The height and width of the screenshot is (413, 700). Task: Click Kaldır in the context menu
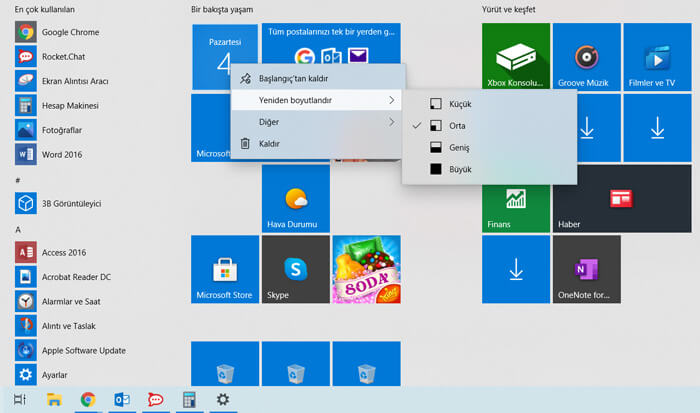(316, 144)
